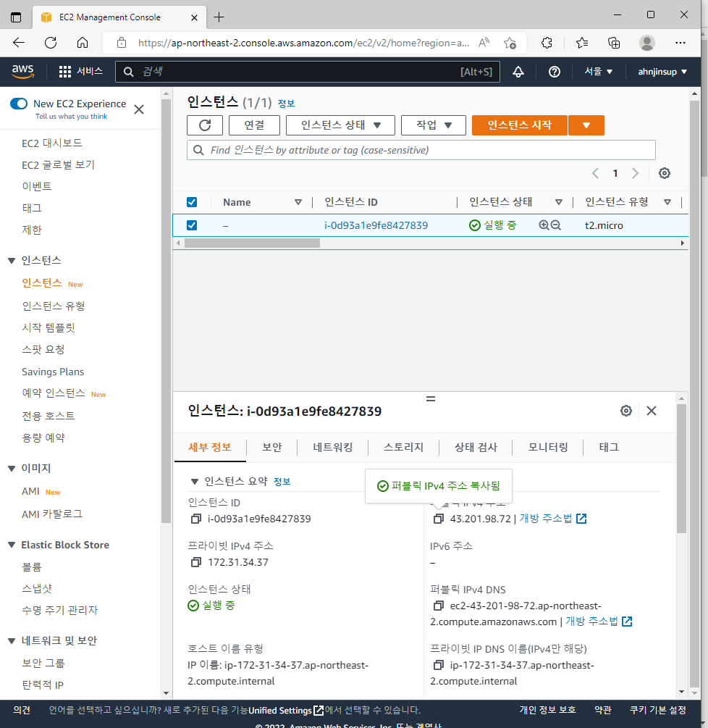Open the 인스턴스 상태 dropdown button
Viewport: 708px width, 728px height.
(340, 125)
